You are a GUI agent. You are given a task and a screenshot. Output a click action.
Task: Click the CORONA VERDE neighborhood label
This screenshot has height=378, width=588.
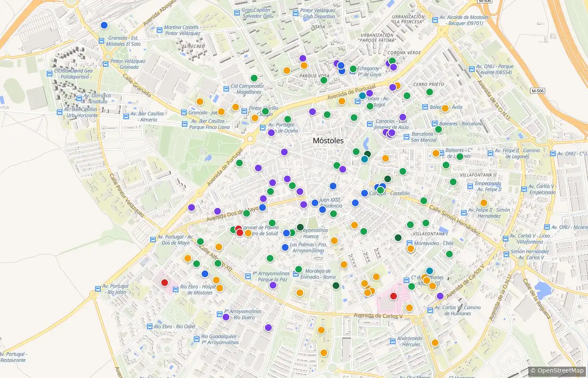coord(404,53)
